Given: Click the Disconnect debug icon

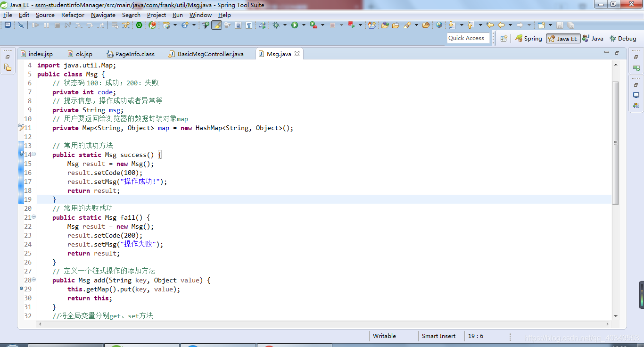Looking at the screenshot, I should coord(68,25).
